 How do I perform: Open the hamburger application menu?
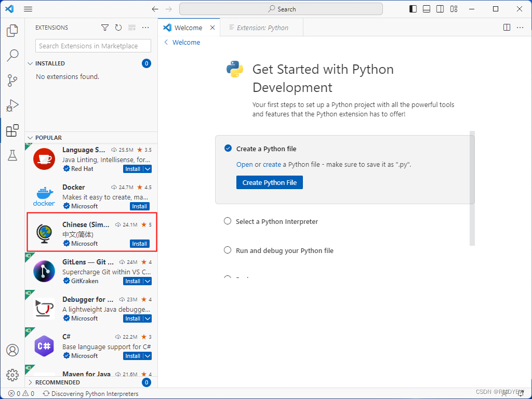click(28, 9)
